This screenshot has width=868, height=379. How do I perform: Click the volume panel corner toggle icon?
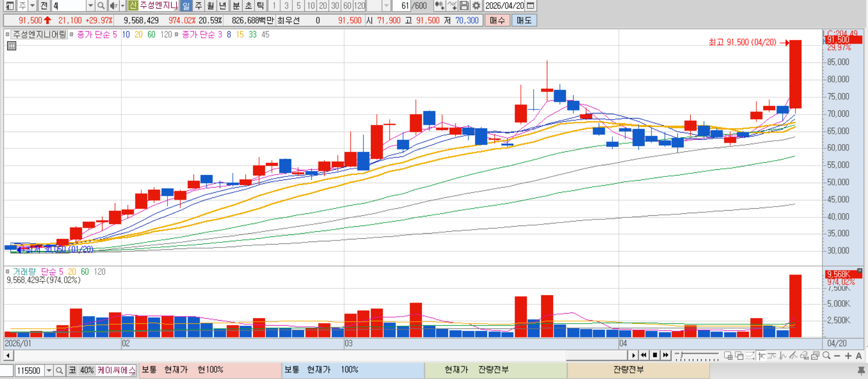pos(860,271)
